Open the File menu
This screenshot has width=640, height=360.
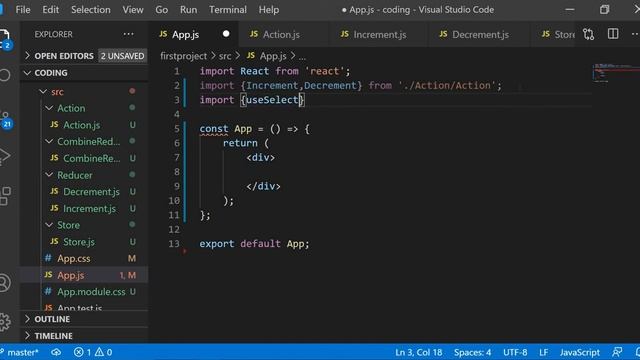pyautogui.click(x=23, y=9)
